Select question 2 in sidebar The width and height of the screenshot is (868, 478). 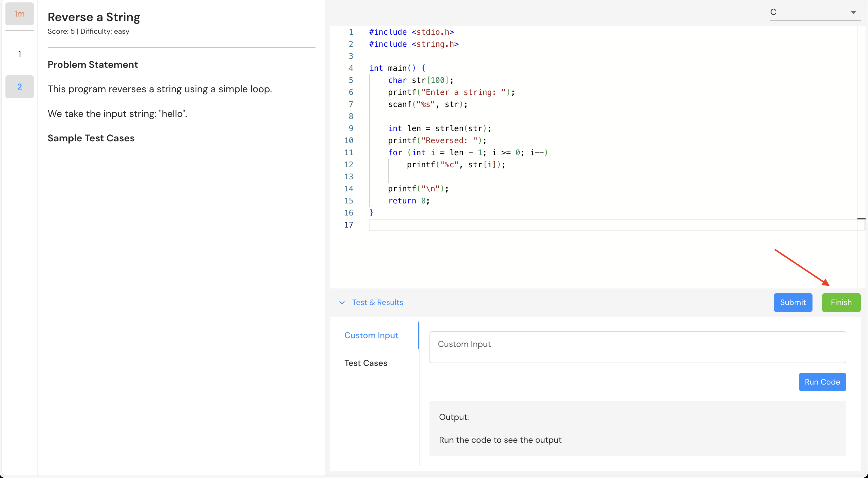coord(20,86)
